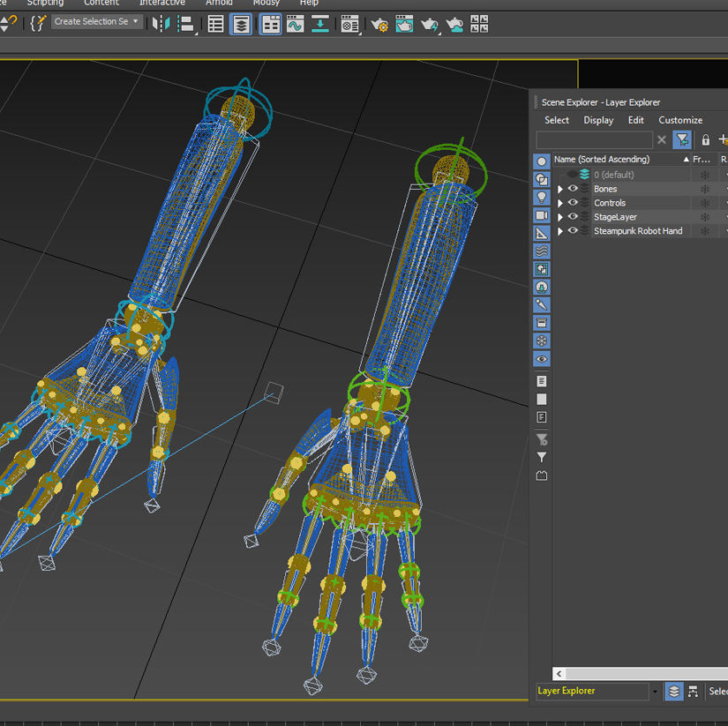Image resolution: width=728 pixels, height=726 pixels.
Task: Open the Edit Named Selection Sets tool
Action: [x=38, y=23]
